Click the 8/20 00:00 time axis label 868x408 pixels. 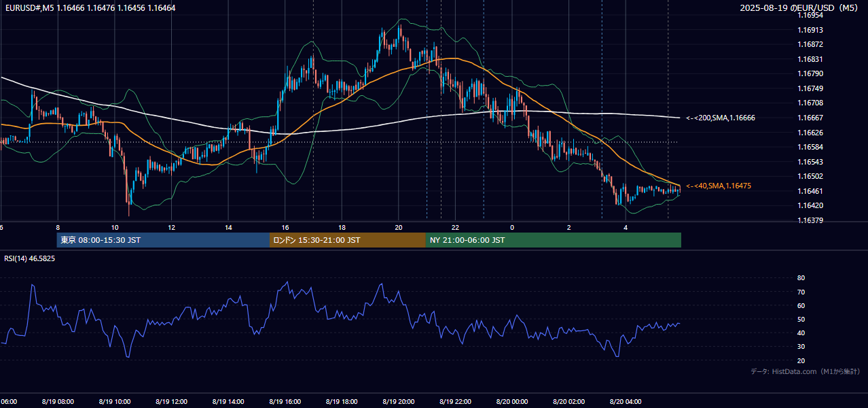[512, 402]
